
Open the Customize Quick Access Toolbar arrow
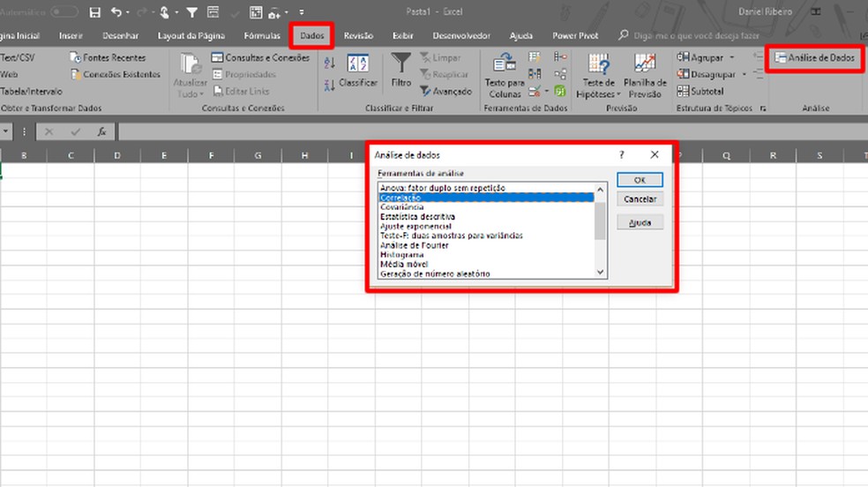pyautogui.click(x=302, y=11)
